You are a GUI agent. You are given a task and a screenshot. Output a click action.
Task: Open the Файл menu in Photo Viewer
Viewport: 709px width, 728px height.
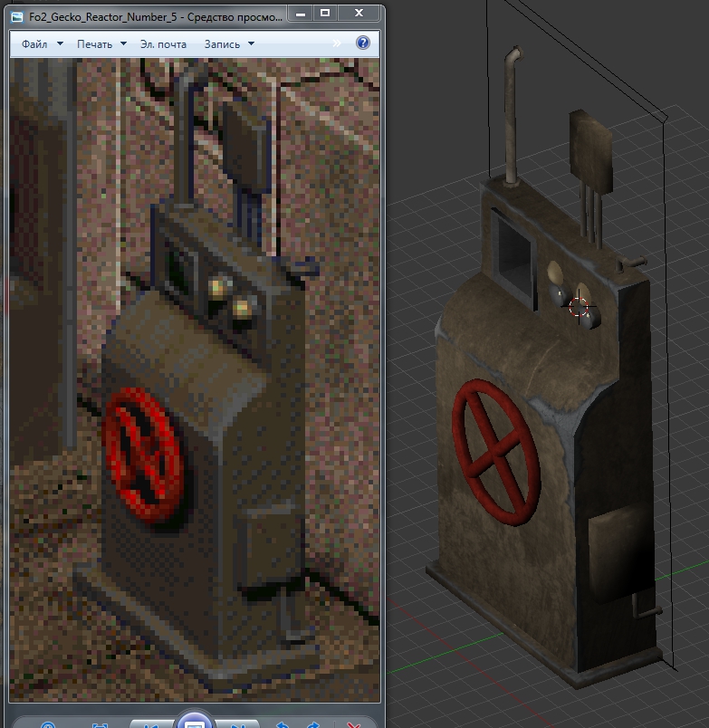click(x=34, y=44)
